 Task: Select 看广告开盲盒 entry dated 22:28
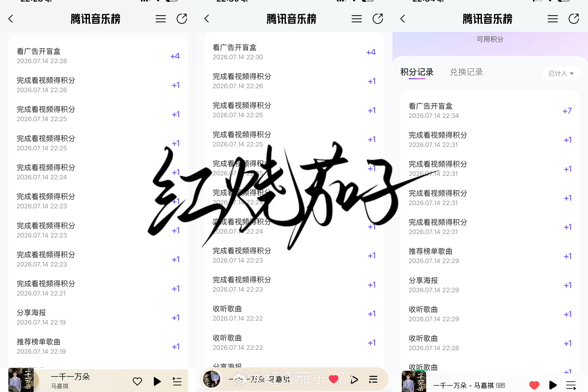click(x=98, y=56)
